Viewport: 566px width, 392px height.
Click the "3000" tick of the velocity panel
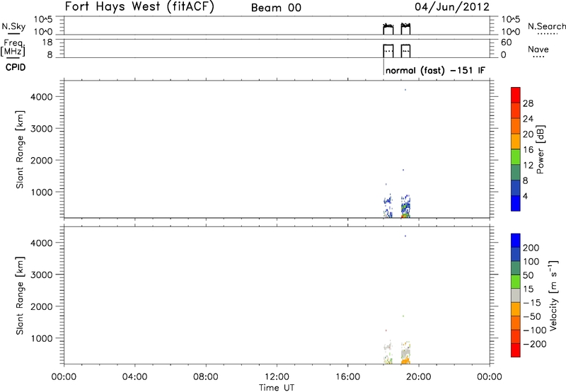pos(42,275)
